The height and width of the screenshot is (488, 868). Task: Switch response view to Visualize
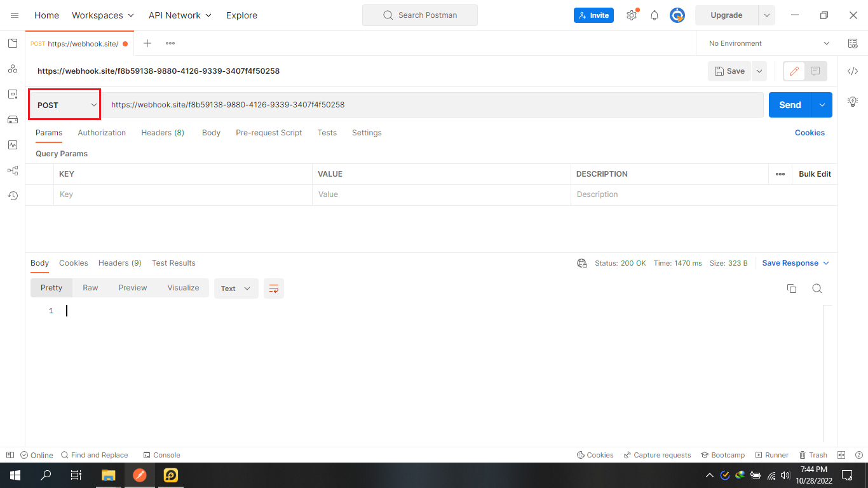184,288
